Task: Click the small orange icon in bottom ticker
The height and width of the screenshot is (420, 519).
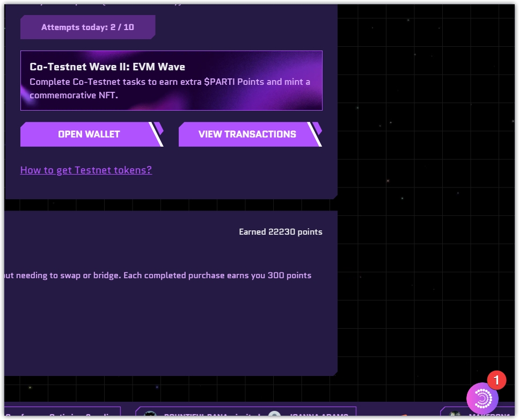Action: tap(404, 415)
